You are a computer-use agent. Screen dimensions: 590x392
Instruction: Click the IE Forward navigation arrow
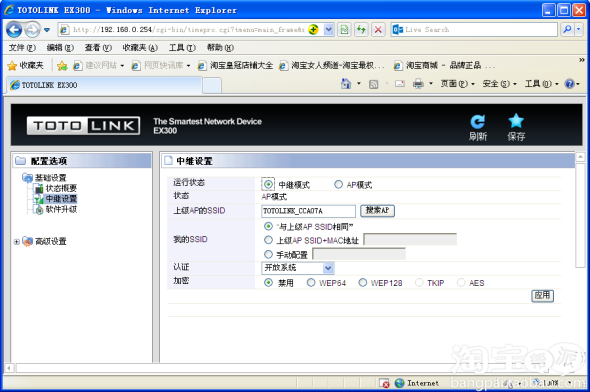(32, 30)
